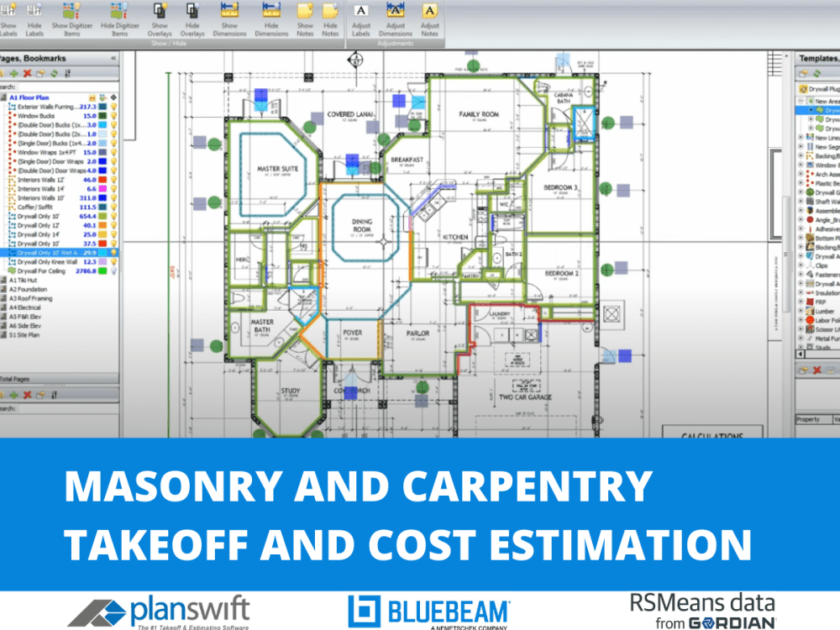Toggle lightbulb for Exterior Walls Furring

113,107
